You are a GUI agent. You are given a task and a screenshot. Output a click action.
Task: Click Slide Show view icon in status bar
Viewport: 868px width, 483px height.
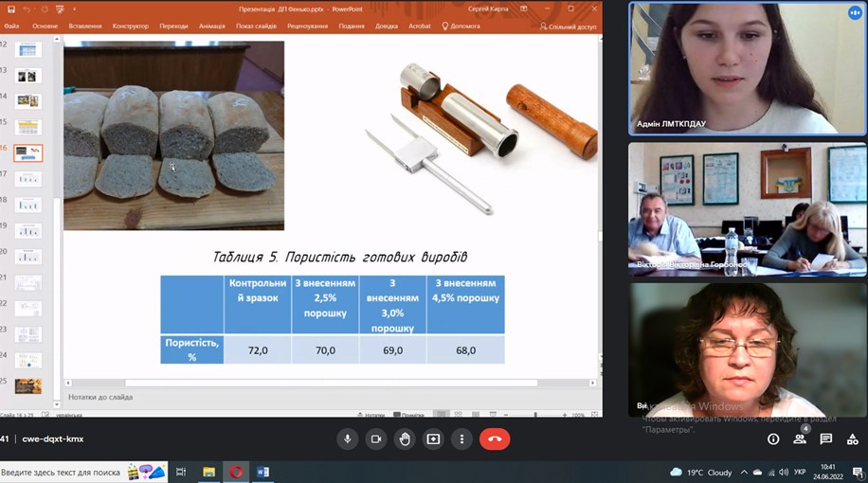[493, 415]
